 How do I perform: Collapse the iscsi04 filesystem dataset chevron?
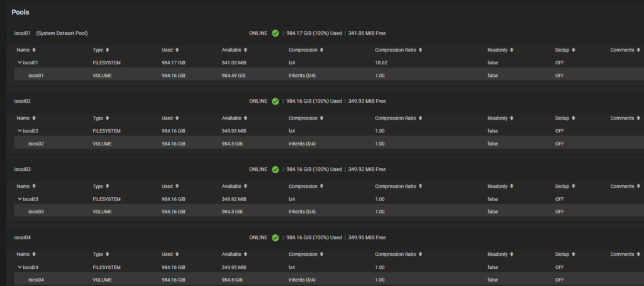pos(19,267)
